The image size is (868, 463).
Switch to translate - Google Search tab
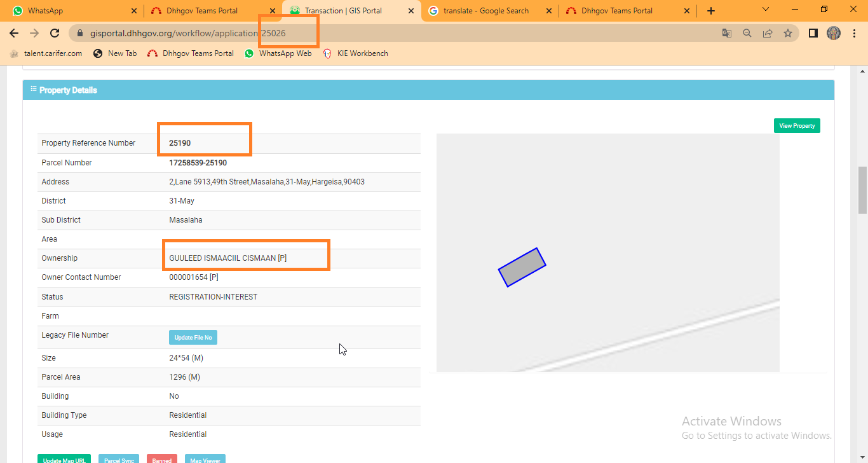coord(489,11)
